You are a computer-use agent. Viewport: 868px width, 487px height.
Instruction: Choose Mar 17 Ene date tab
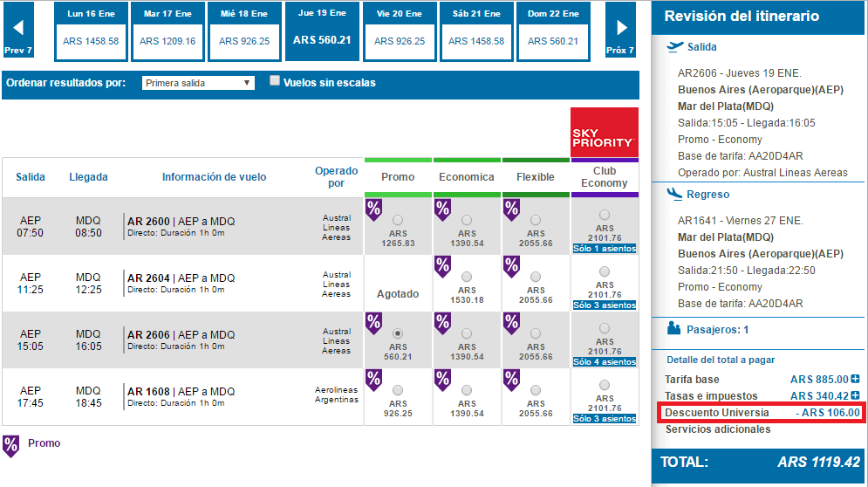pos(167,31)
